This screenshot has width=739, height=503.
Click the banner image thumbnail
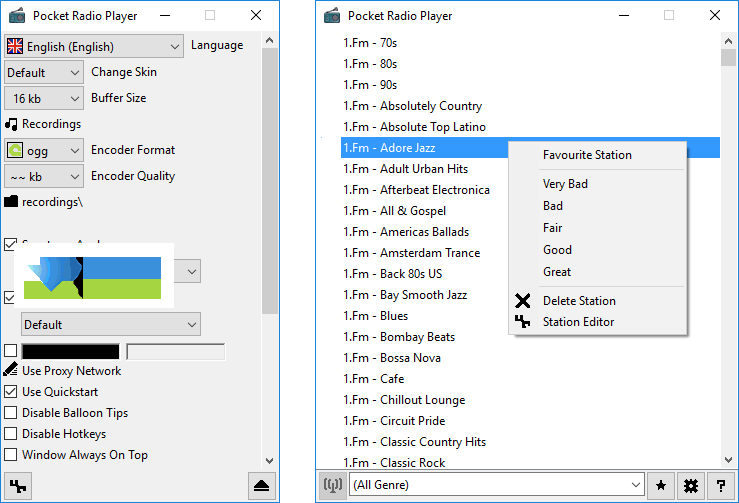coord(94,276)
